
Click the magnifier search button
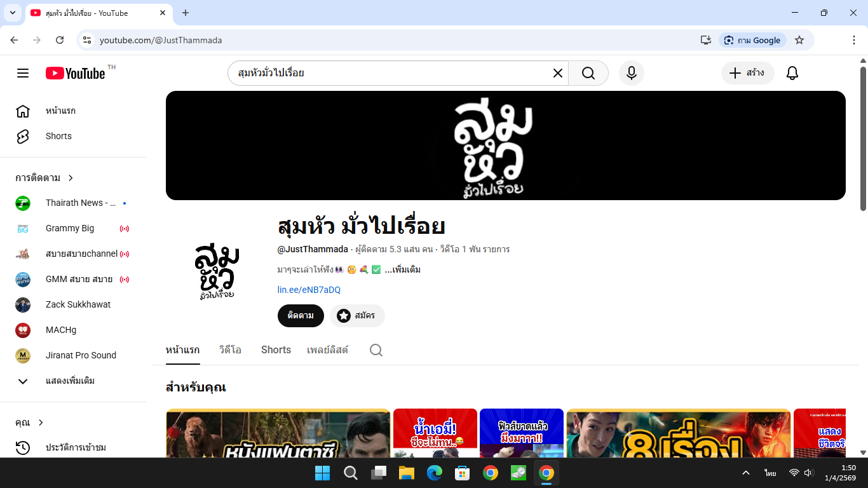pos(588,73)
